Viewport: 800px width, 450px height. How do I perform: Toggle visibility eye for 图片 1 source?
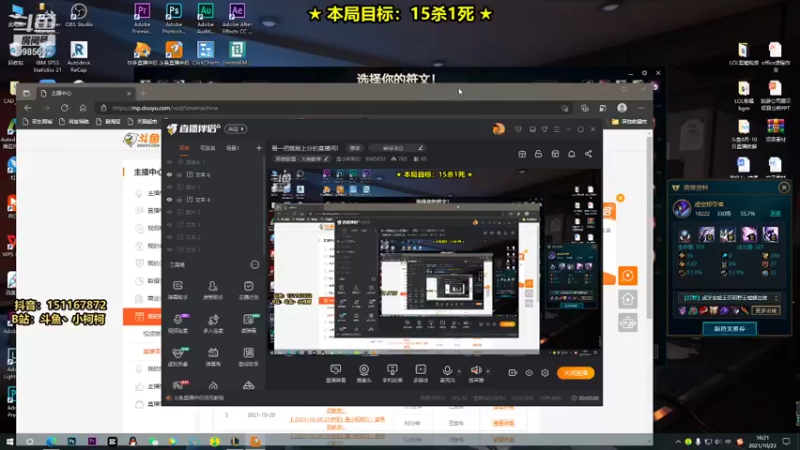(169, 187)
